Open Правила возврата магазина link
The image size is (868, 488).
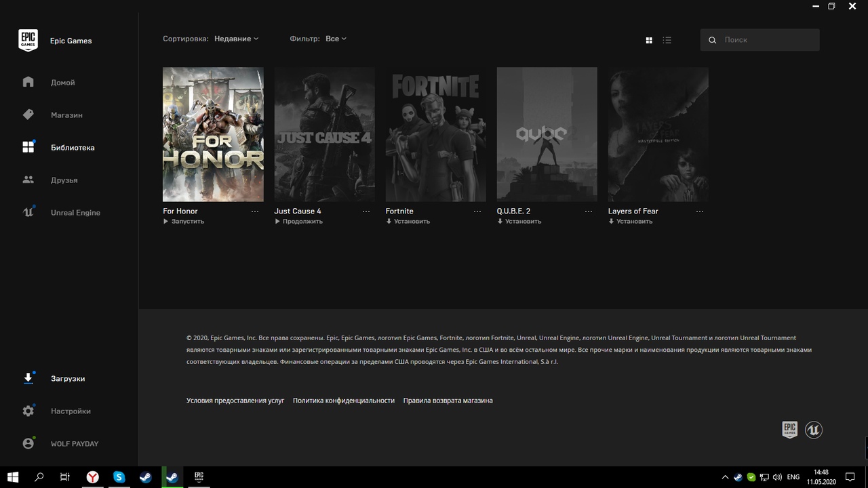coord(448,401)
